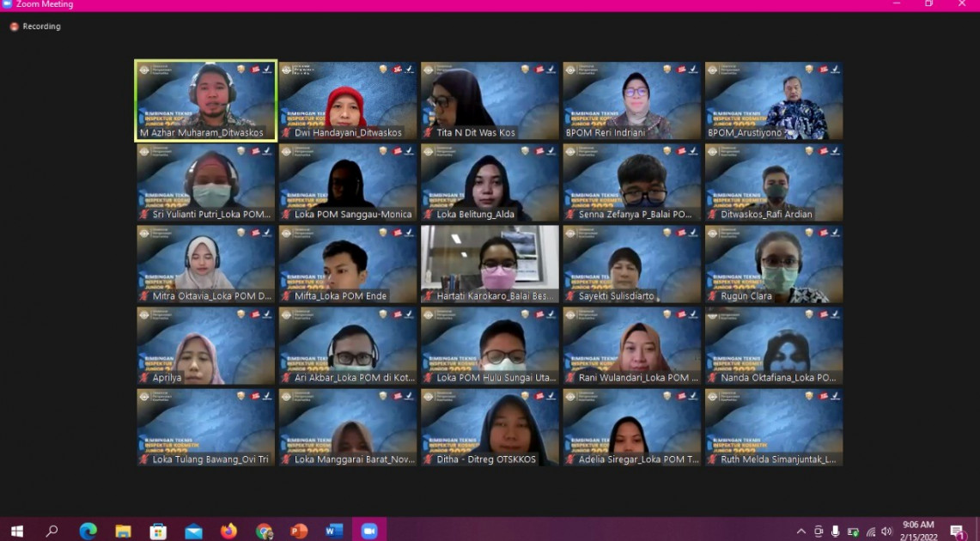
Task: Launch Microsoft Edge from the taskbar
Action: pos(88,531)
